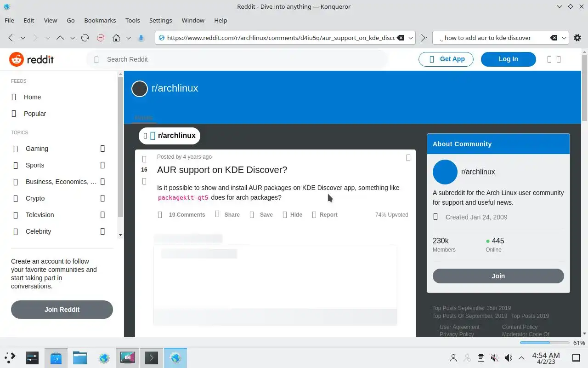Click the r/archlinux pill button

pos(170,136)
